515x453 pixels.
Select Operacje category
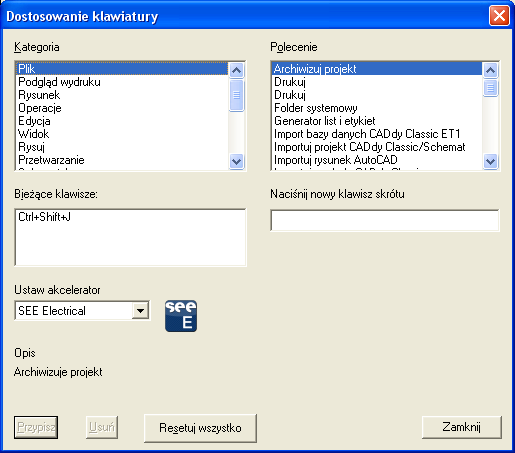122,108
